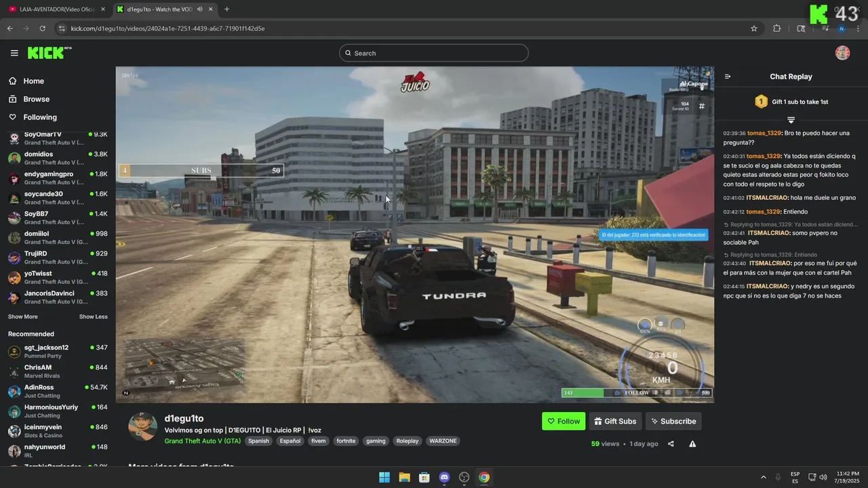
Task: Click the Kick search field
Action: click(x=434, y=53)
